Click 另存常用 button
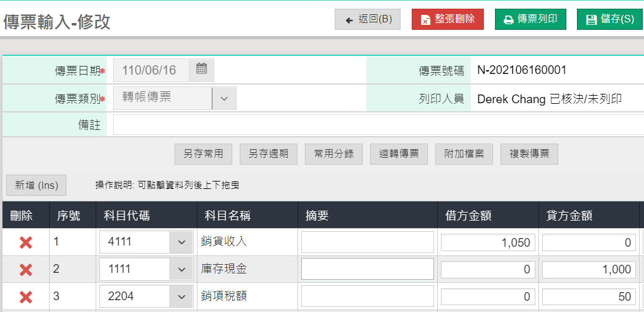644x312 pixels. click(x=203, y=154)
